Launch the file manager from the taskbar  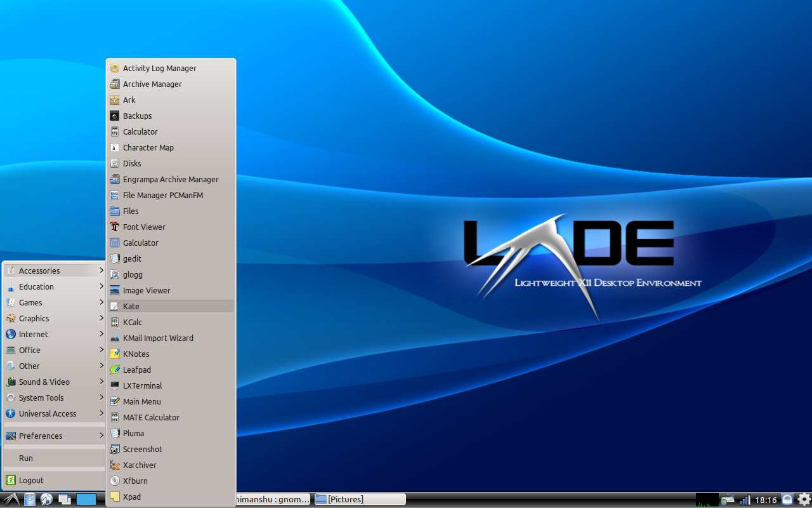pos(30,500)
